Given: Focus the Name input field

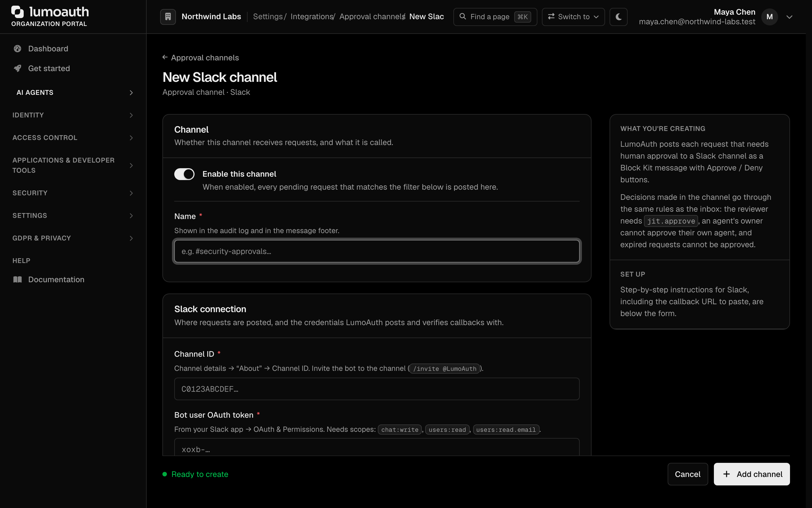Looking at the screenshot, I should [377, 251].
